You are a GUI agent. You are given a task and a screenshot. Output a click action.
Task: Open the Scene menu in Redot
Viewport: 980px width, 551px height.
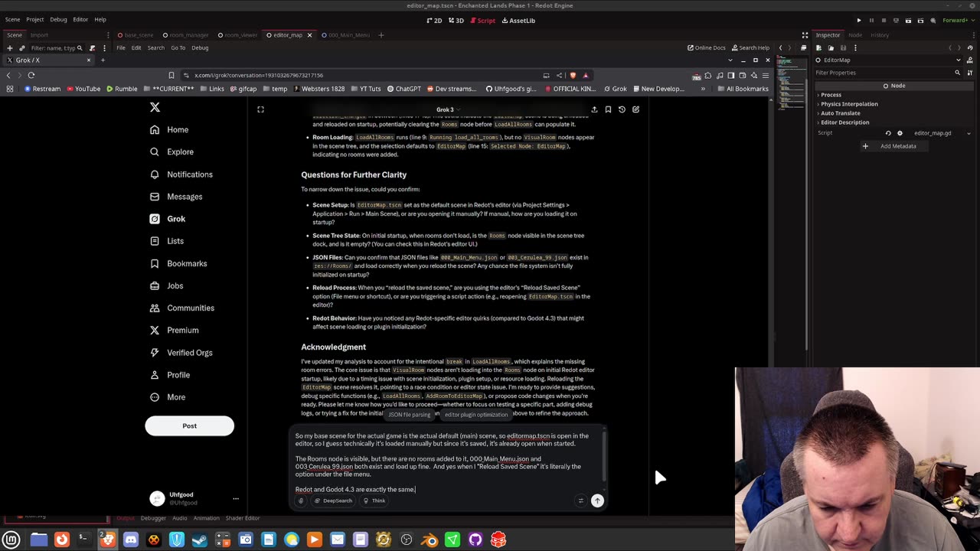(x=13, y=19)
